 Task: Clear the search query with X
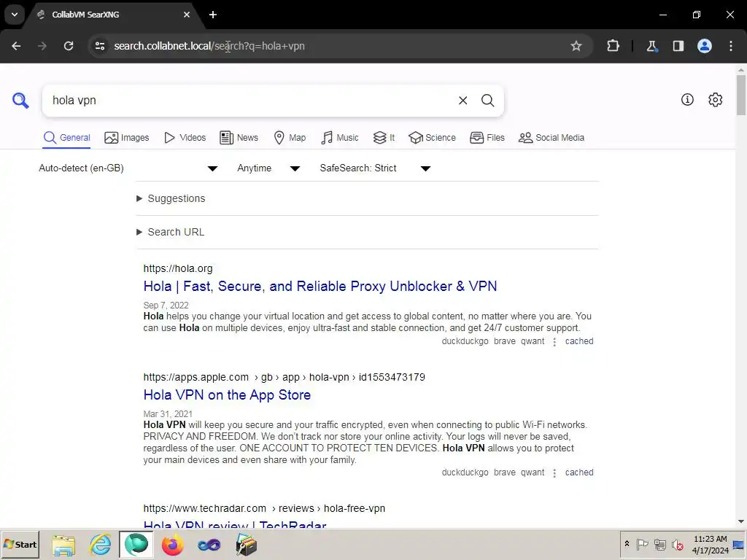tap(462, 101)
